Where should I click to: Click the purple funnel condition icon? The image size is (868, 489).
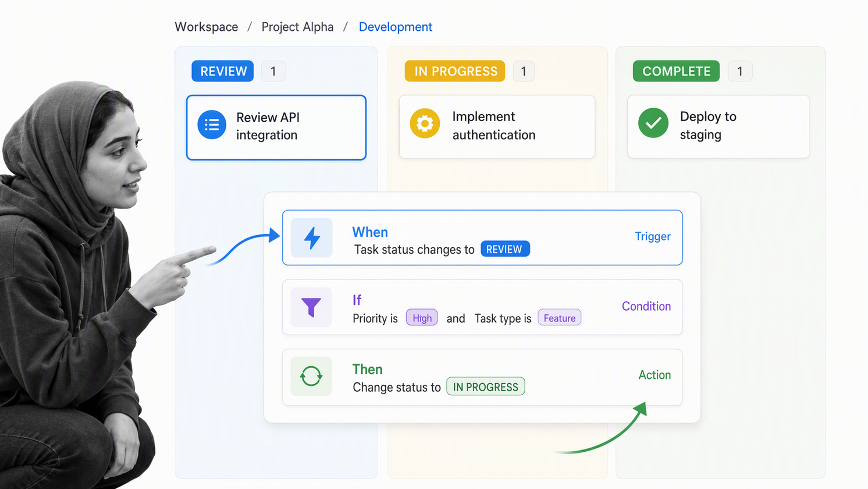tap(311, 307)
